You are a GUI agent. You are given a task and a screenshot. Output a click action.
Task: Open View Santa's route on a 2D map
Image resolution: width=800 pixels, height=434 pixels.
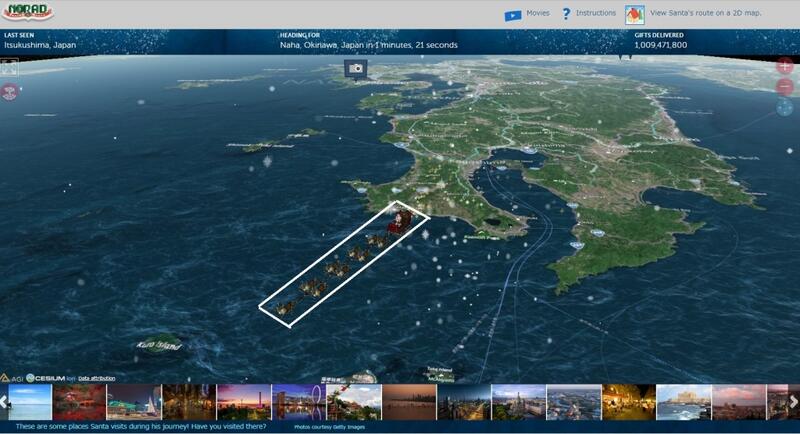705,13
